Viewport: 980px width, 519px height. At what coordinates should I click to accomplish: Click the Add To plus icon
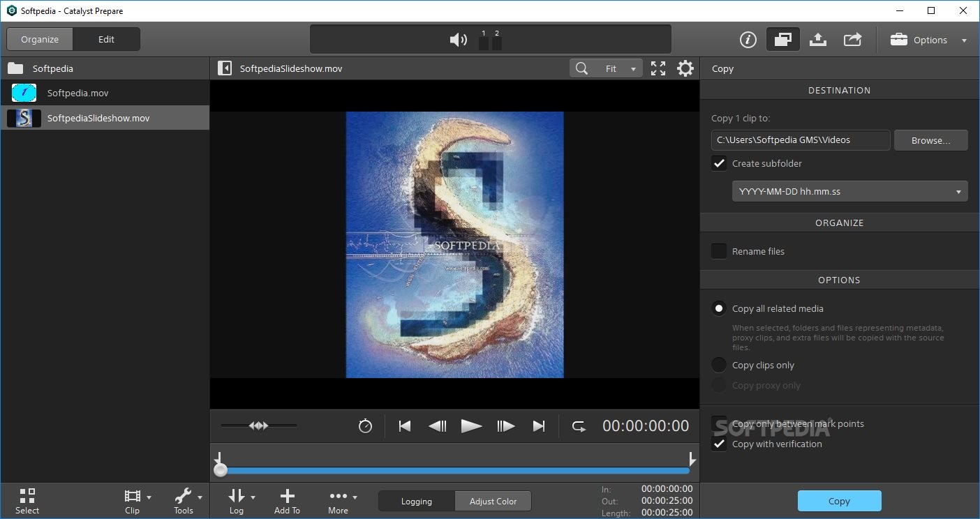[x=287, y=502]
